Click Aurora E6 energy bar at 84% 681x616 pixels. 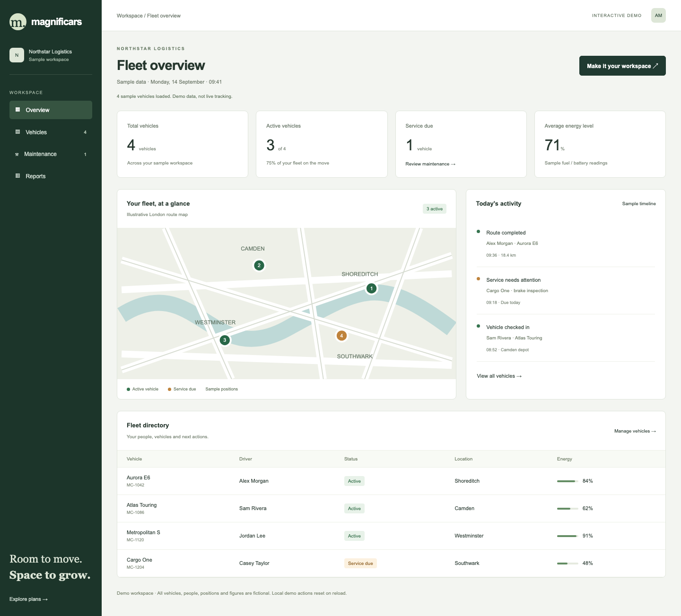coord(567,481)
